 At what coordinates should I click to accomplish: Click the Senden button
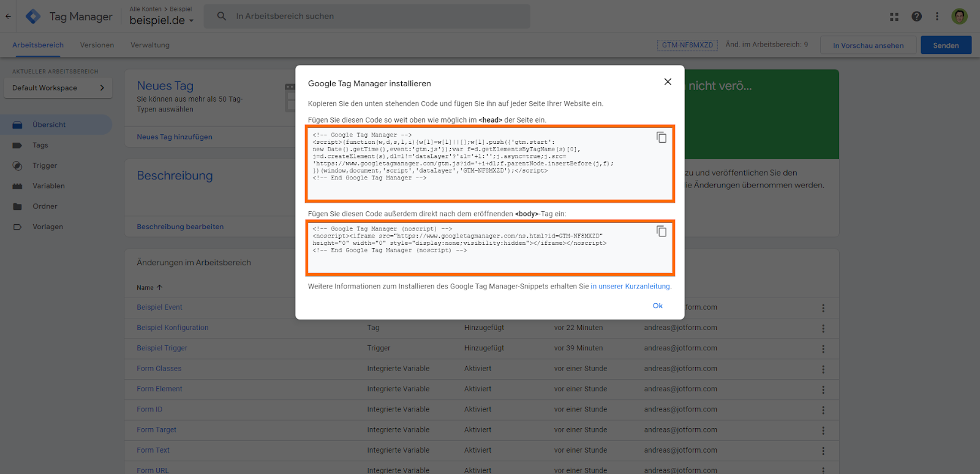(946, 45)
